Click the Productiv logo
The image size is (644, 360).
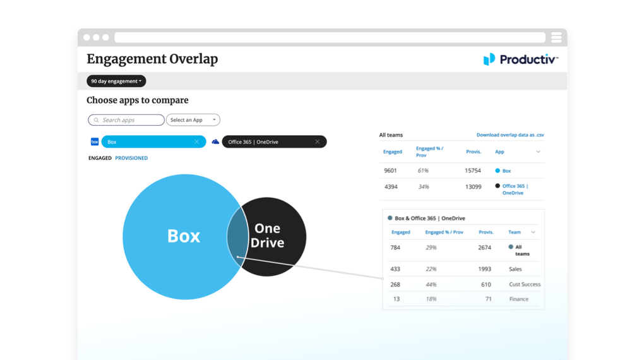(x=520, y=59)
